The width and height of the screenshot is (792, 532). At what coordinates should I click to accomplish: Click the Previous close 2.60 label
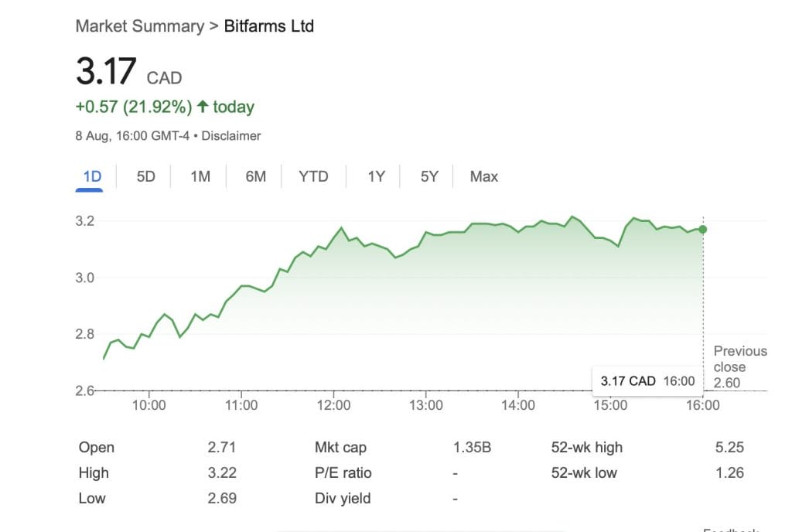(739, 367)
